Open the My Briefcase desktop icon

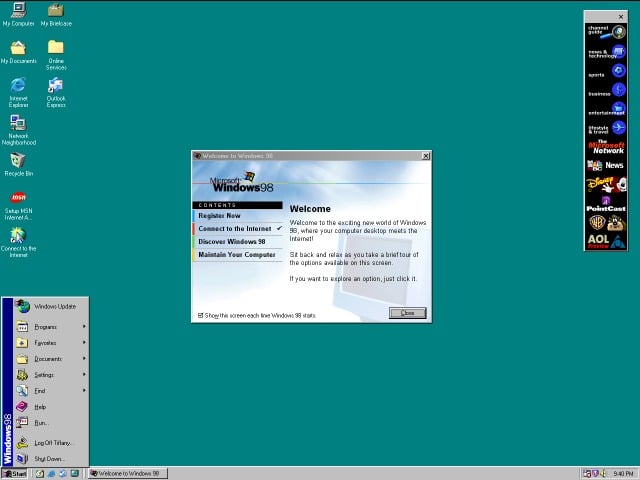tap(56, 11)
